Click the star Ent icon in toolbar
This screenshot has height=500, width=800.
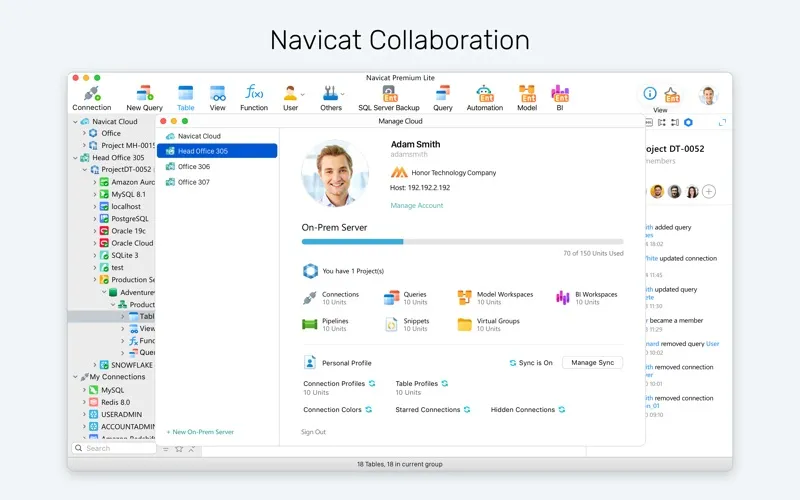[x=672, y=94]
